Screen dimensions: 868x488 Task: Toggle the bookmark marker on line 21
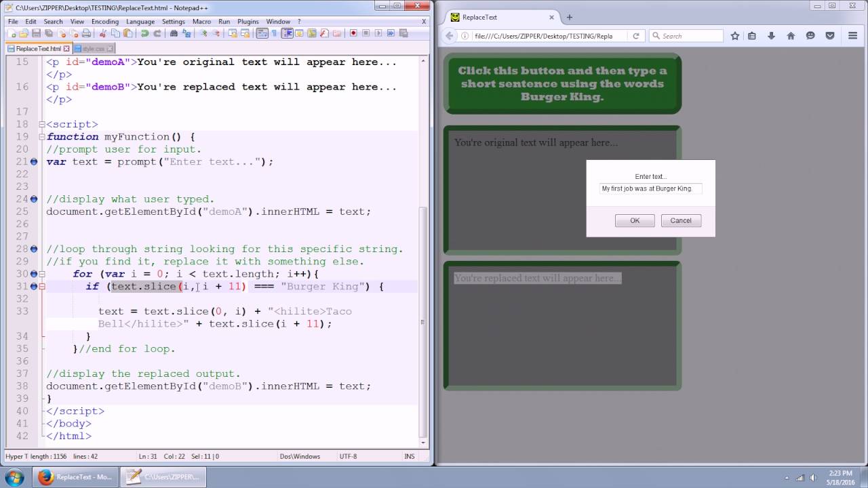tap(34, 162)
